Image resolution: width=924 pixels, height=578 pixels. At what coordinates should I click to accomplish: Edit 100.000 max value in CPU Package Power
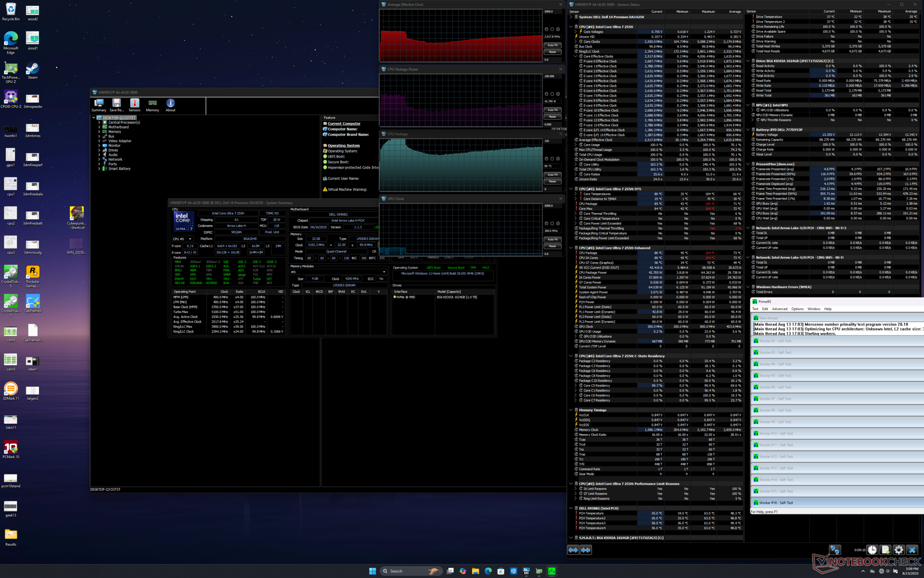[552, 76]
